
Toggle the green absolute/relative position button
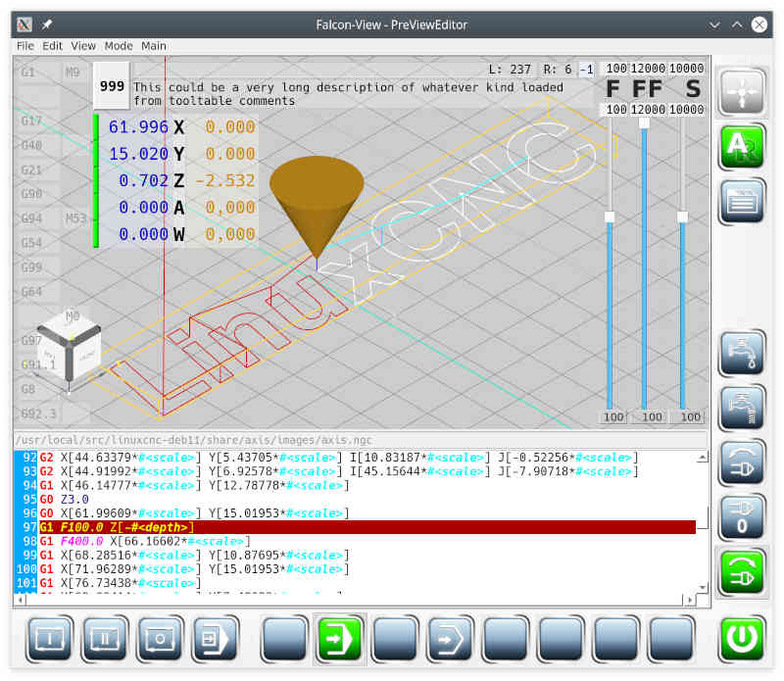click(742, 147)
